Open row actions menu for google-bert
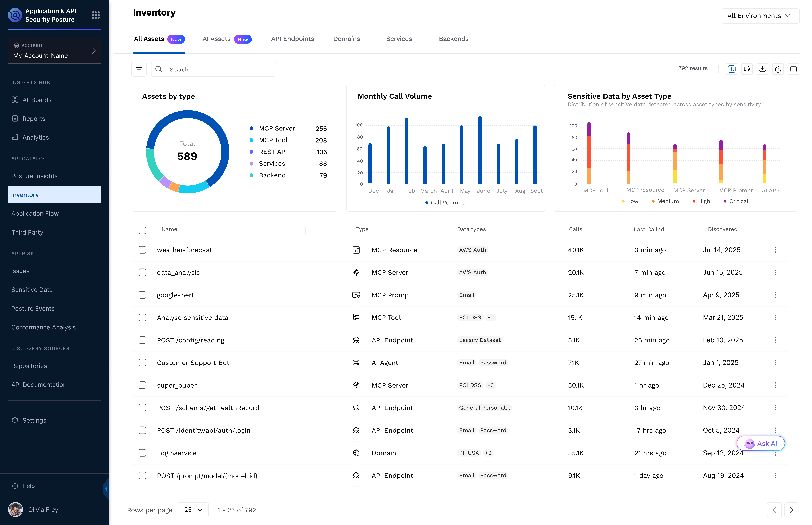The height and width of the screenshot is (525, 812). 775,295
